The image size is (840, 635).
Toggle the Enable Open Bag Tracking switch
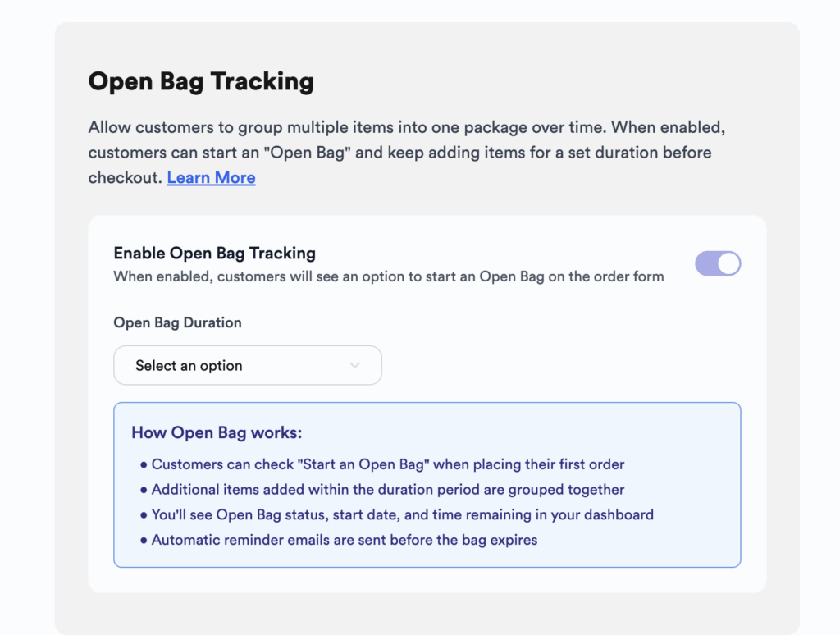tap(718, 263)
